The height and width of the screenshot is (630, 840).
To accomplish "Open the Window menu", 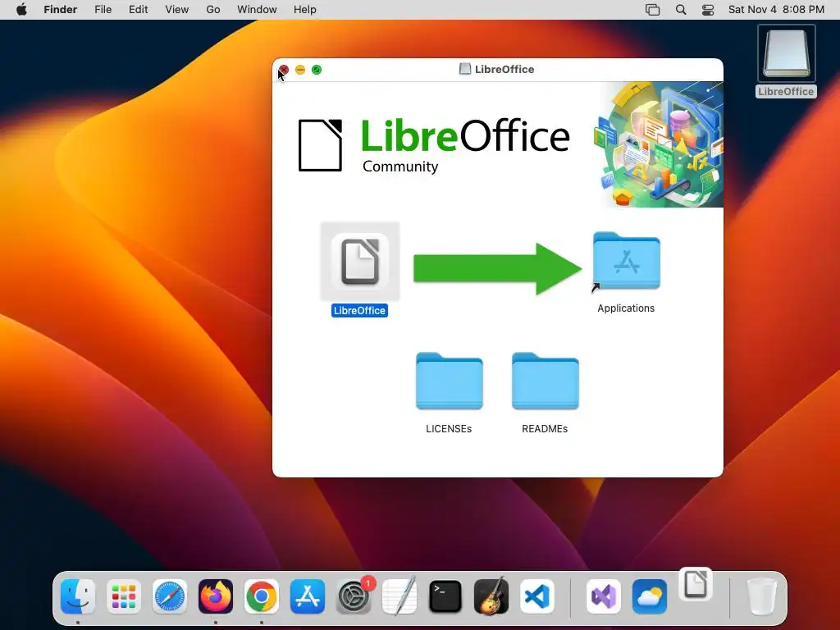I will [257, 10].
